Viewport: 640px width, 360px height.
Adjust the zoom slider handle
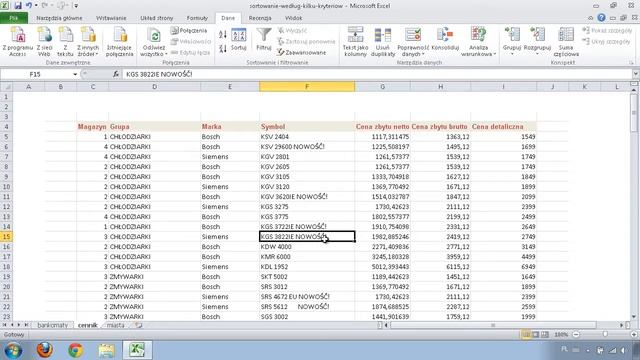605,335
